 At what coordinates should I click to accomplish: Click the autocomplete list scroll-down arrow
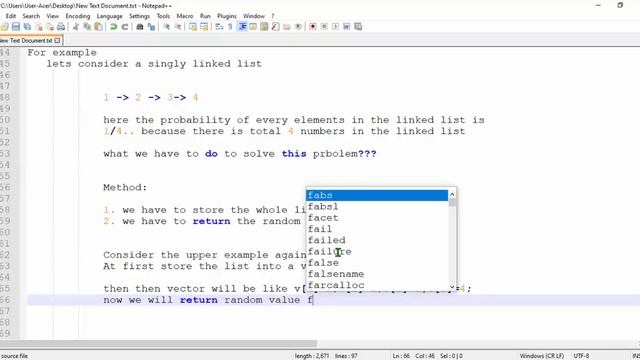click(x=452, y=287)
